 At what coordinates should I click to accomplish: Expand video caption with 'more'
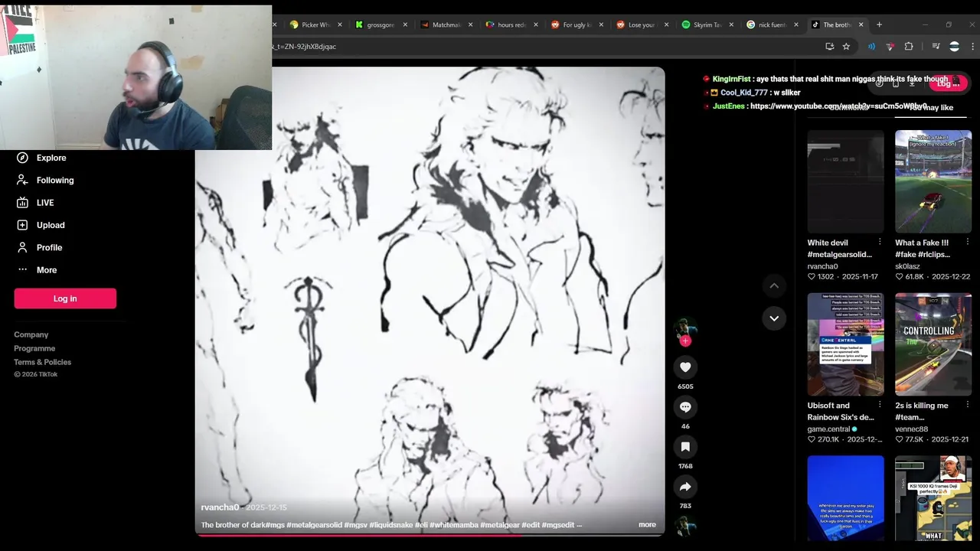tap(647, 525)
